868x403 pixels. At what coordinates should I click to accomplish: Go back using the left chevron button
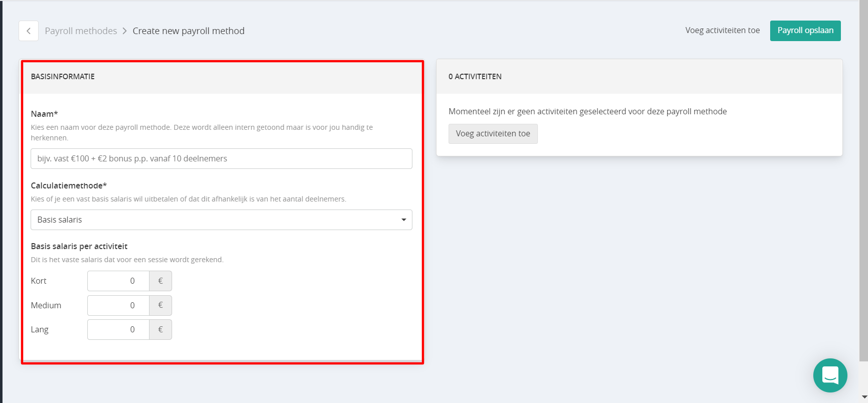pyautogui.click(x=29, y=31)
